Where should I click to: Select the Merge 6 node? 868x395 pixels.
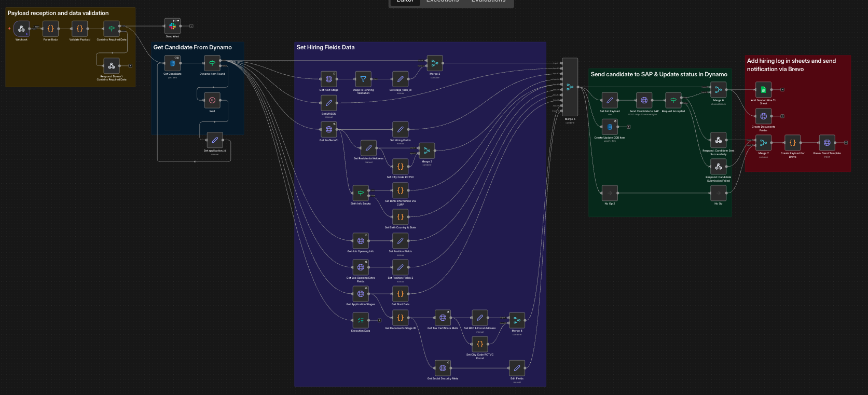718,90
